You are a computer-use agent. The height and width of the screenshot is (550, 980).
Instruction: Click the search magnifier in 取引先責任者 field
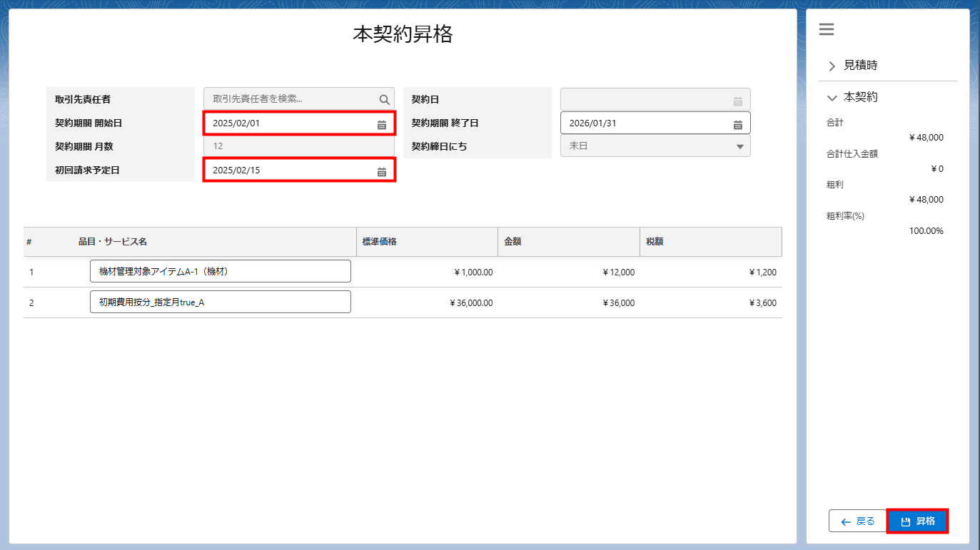pyautogui.click(x=385, y=98)
